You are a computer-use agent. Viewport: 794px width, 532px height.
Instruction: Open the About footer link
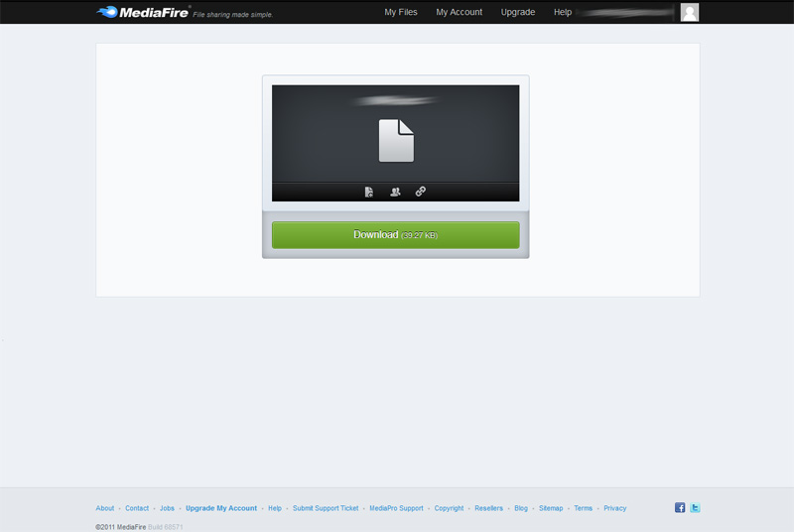click(x=105, y=508)
